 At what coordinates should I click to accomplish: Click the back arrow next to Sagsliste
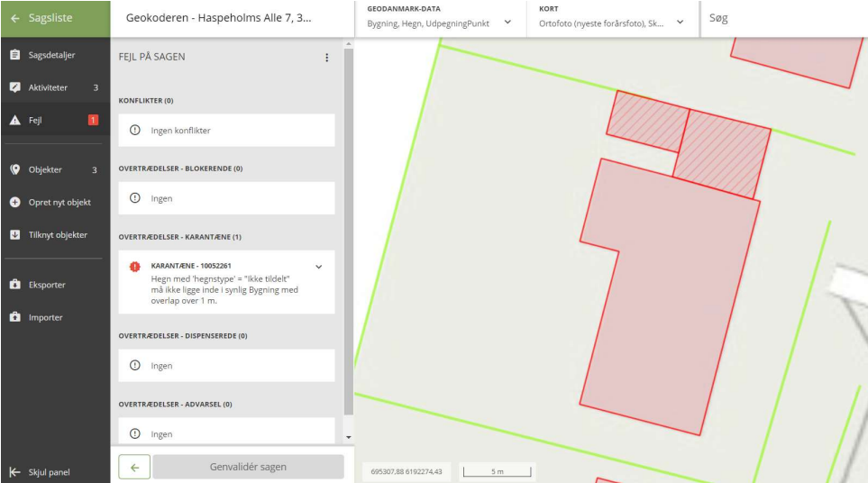(x=14, y=18)
